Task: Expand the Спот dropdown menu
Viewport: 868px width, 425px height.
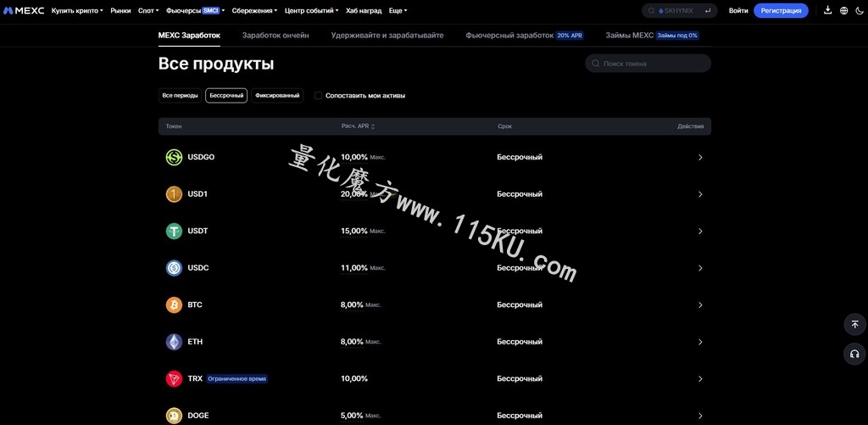Action: [x=148, y=10]
